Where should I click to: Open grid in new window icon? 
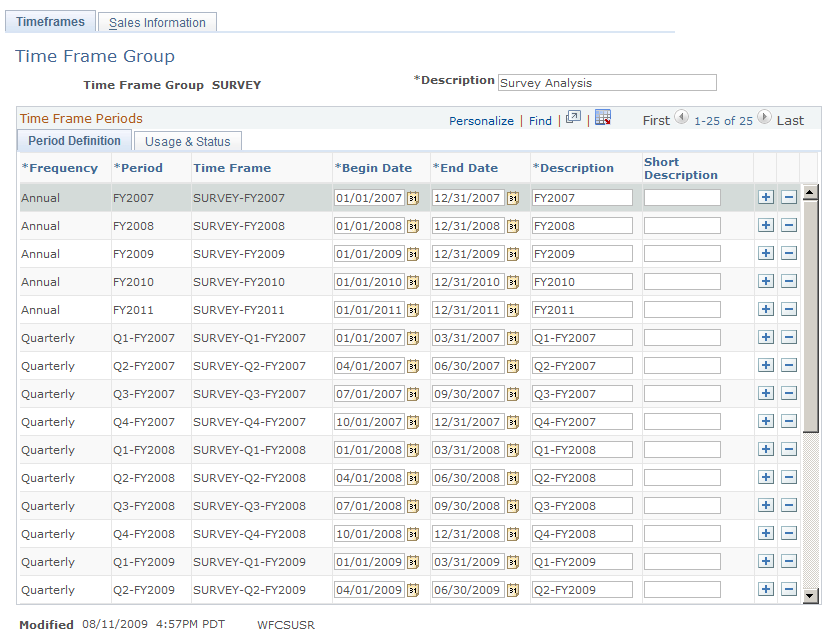point(573,117)
